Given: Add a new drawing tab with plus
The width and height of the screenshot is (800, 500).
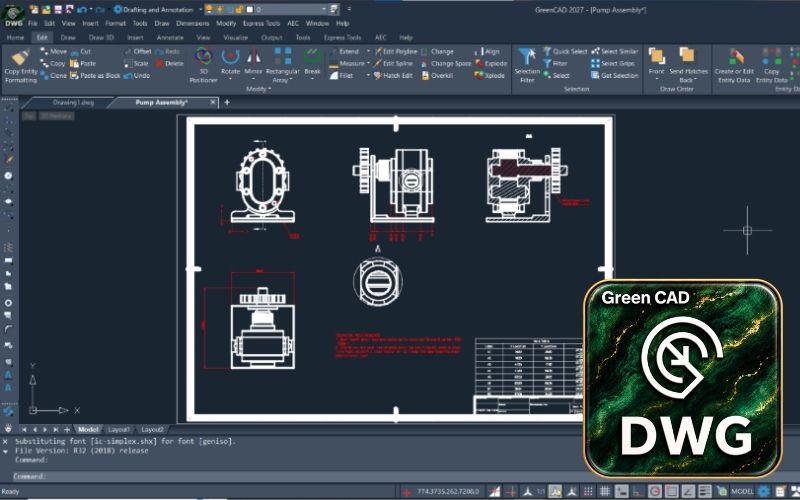Looking at the screenshot, I should tap(227, 103).
